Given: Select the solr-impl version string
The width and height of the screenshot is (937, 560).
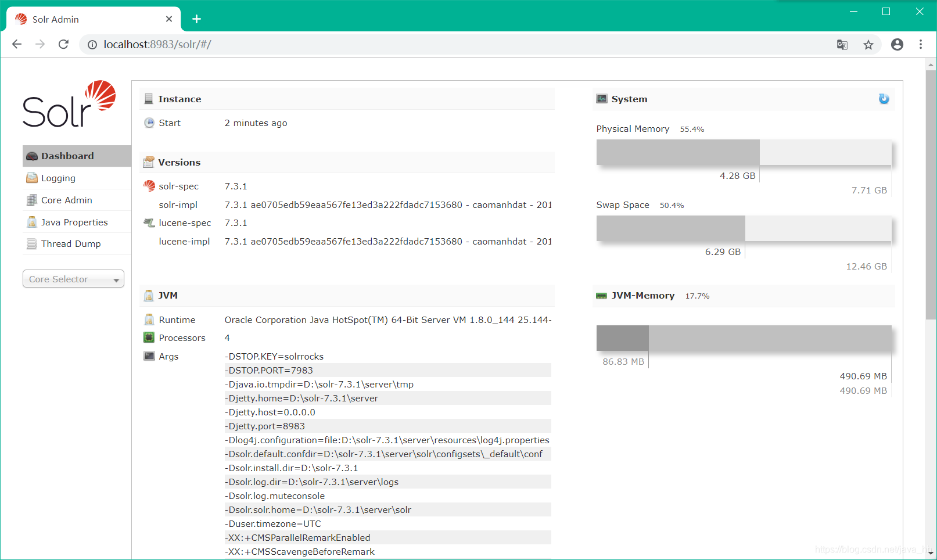Looking at the screenshot, I should tap(388, 204).
